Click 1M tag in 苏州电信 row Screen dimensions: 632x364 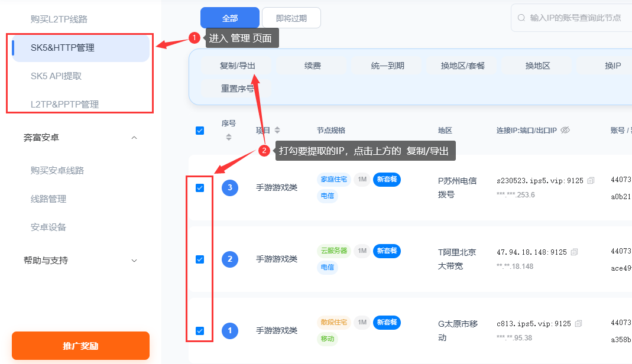(x=362, y=179)
